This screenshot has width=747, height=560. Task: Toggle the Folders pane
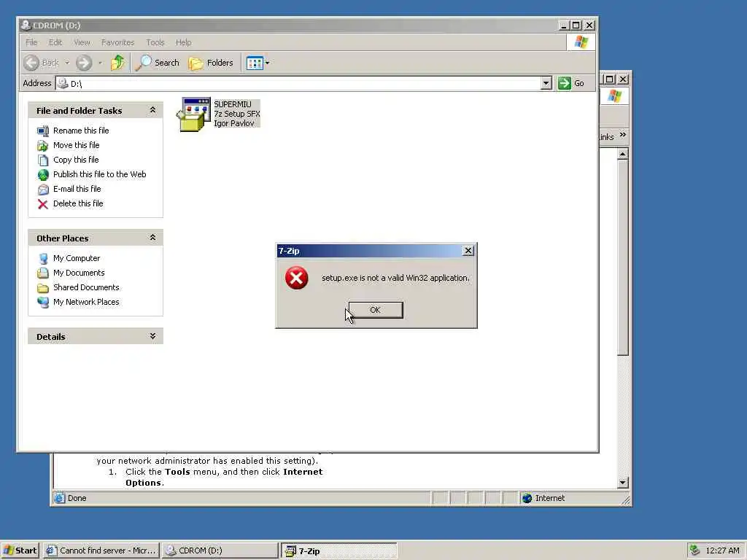point(211,63)
